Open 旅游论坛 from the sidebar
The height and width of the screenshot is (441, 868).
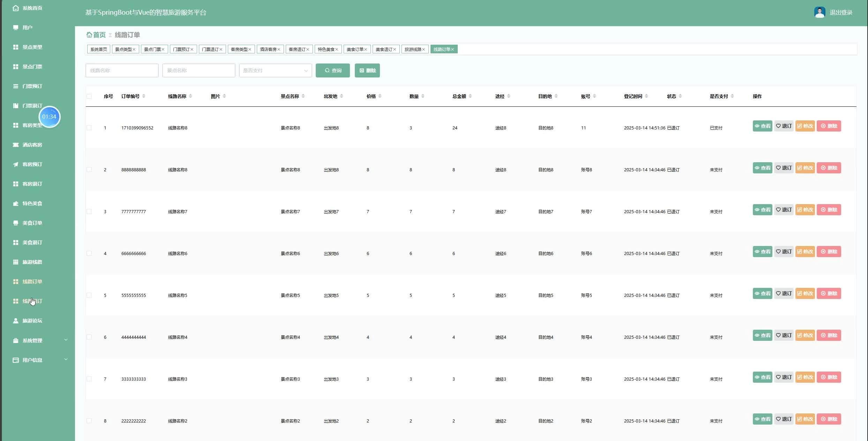[x=32, y=321]
